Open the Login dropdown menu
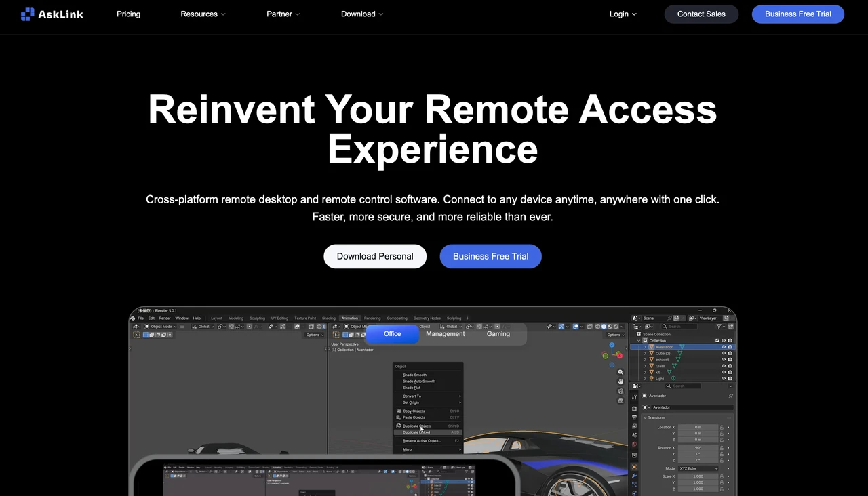This screenshot has height=496, width=868. point(623,14)
